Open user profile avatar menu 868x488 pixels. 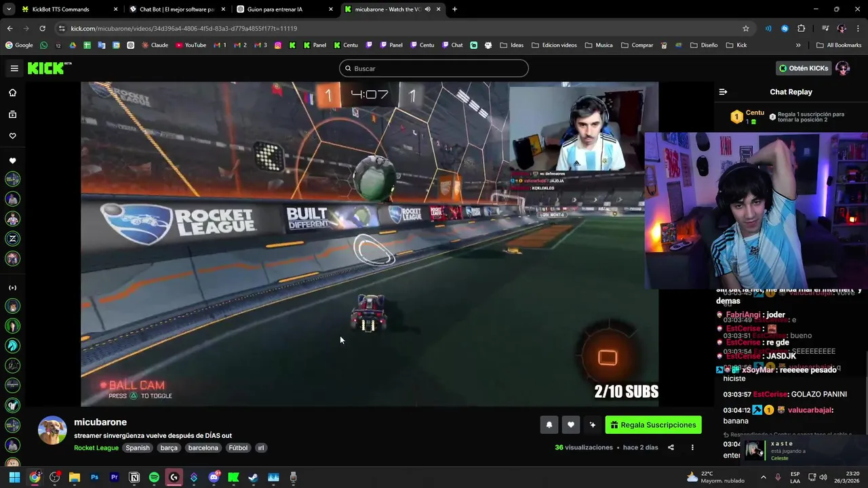point(843,68)
